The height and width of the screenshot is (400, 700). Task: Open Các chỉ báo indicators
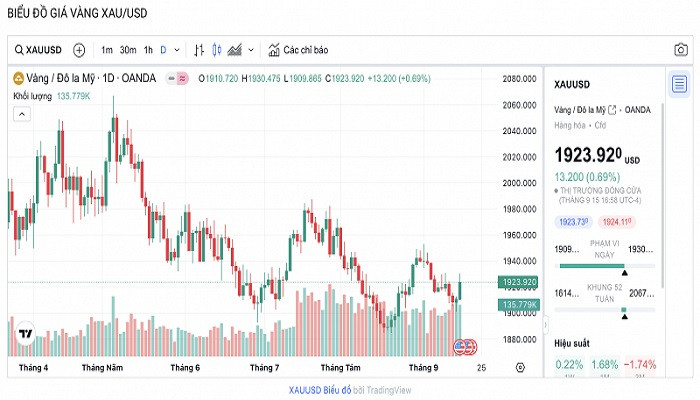coord(297,50)
